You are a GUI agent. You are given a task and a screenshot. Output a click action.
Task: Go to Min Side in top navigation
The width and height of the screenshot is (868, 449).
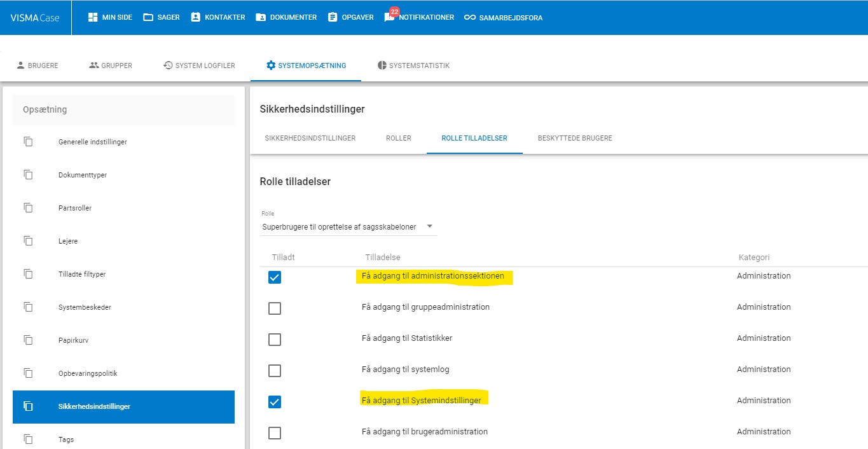[110, 17]
